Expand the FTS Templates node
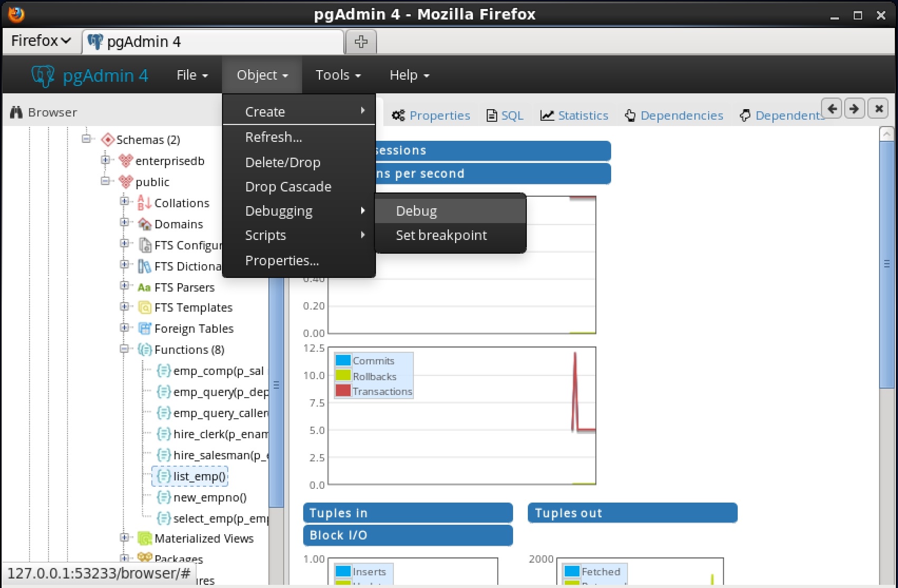The image size is (898, 588). click(x=124, y=306)
